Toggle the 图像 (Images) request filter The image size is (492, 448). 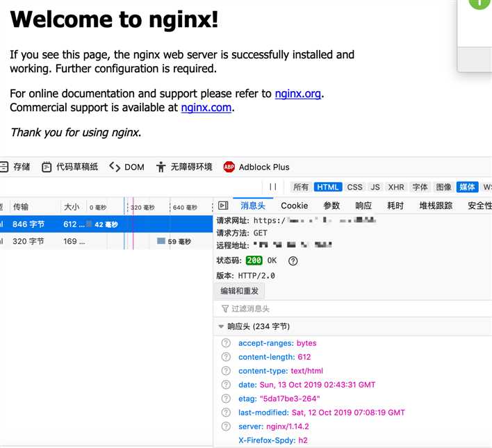443,187
